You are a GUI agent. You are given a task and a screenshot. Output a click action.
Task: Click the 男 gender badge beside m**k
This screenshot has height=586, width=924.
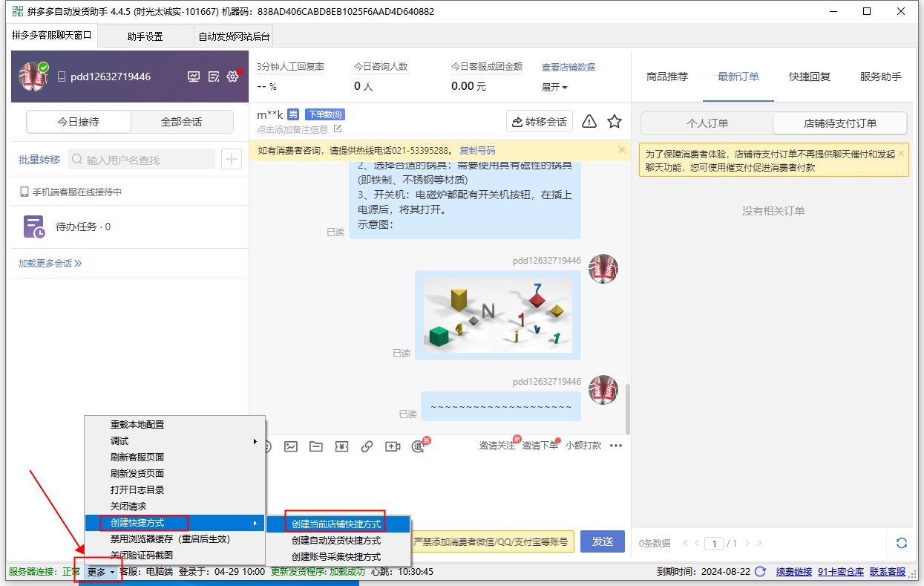tap(293, 114)
